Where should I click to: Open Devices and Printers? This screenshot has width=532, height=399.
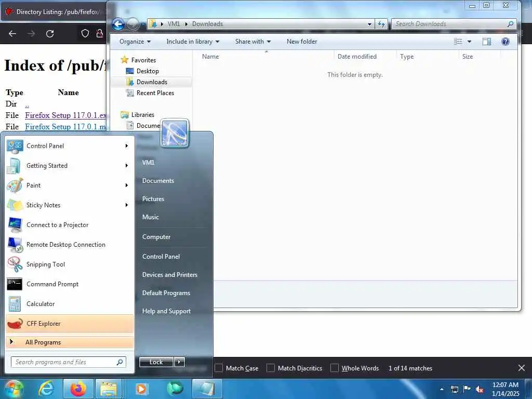[x=170, y=275]
